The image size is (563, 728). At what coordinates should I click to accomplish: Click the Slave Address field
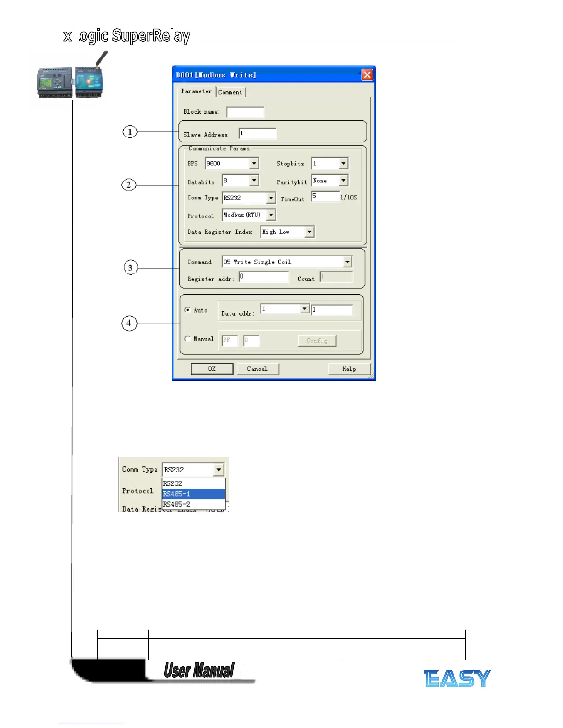click(x=258, y=134)
